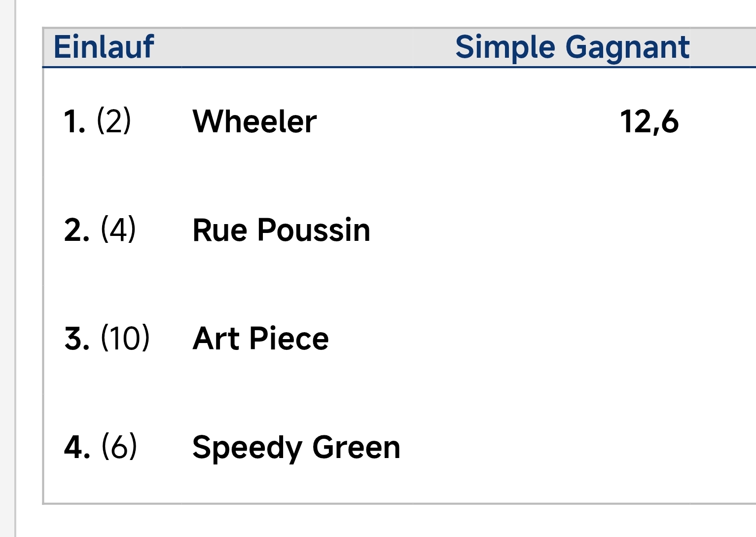Select the horse name Wheeler
Image resolution: width=756 pixels, height=537 pixels.
pos(254,121)
